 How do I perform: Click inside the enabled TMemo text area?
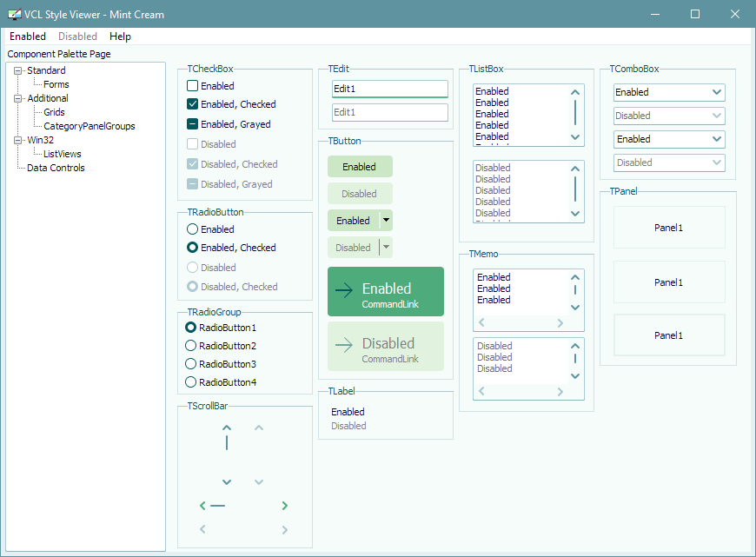coord(521,293)
